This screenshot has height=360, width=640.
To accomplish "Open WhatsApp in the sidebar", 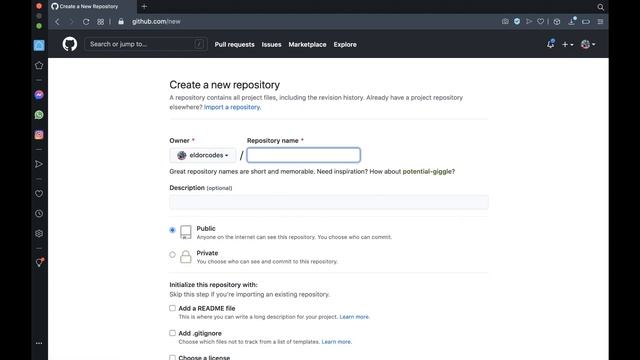I will pyautogui.click(x=39, y=115).
